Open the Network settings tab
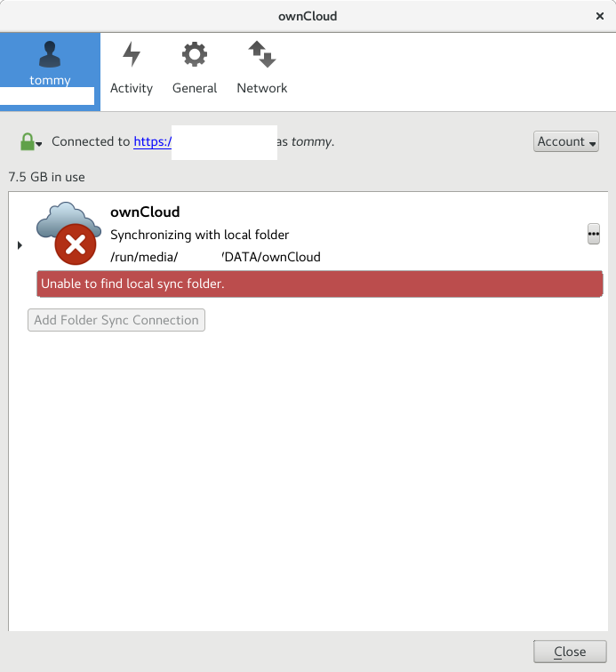616x672 pixels. point(262,68)
